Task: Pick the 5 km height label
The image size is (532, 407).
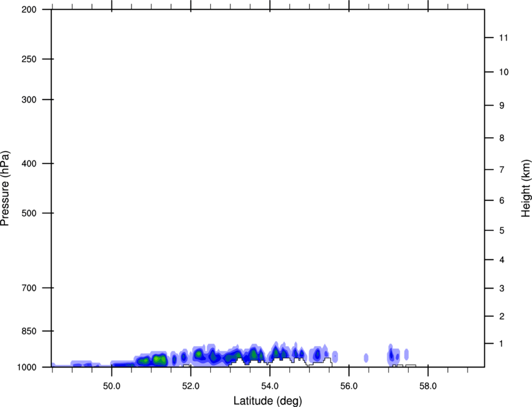Action: coord(501,230)
